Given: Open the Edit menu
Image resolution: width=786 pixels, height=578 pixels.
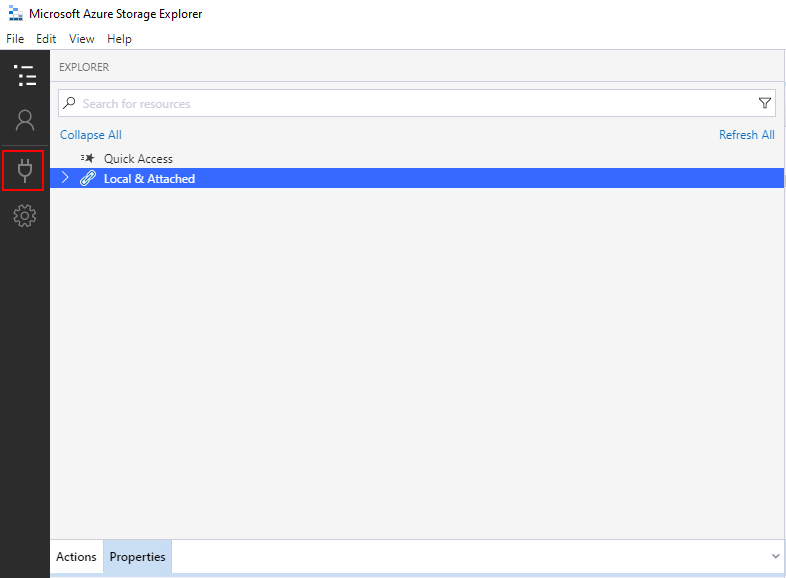Looking at the screenshot, I should coord(46,39).
